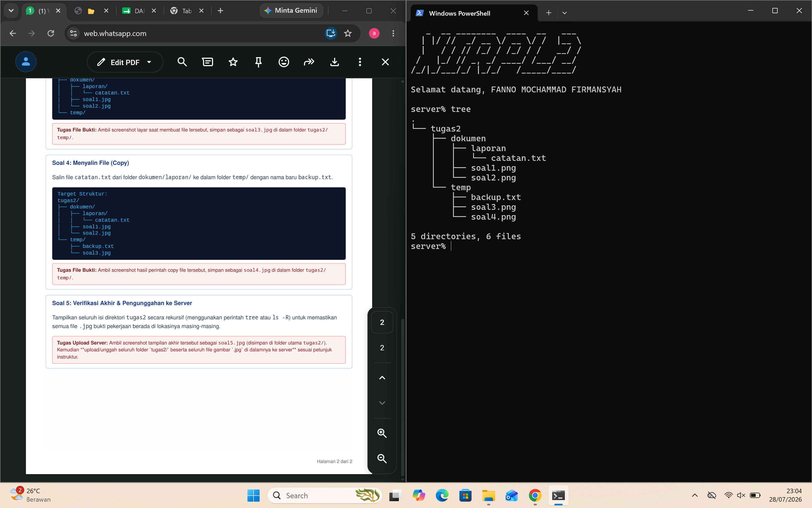This screenshot has width=812, height=508.
Task: Open the clock showing 23:04
Action: (786, 495)
